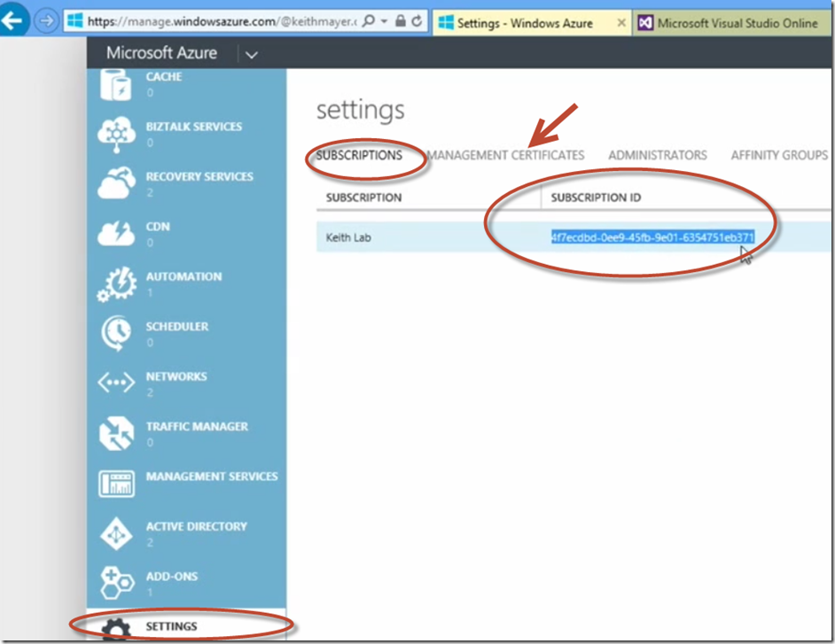Click Visual Studio Online tab icon
The height and width of the screenshot is (644, 835).
[645, 23]
